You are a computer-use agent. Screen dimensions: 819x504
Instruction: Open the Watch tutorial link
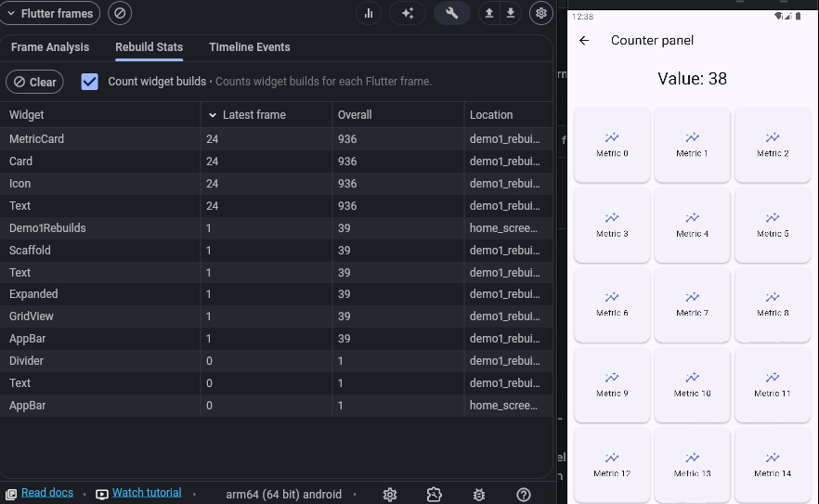click(x=147, y=493)
